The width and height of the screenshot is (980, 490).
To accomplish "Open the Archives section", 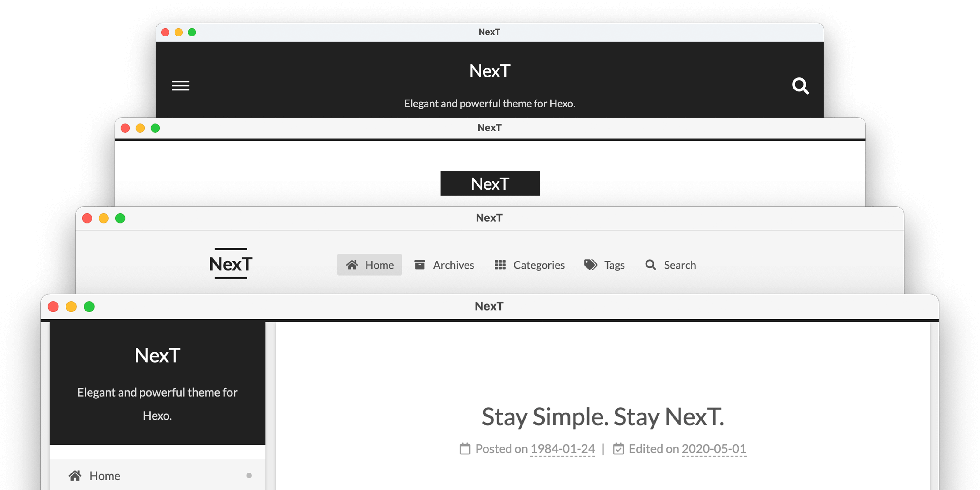I will (x=444, y=264).
